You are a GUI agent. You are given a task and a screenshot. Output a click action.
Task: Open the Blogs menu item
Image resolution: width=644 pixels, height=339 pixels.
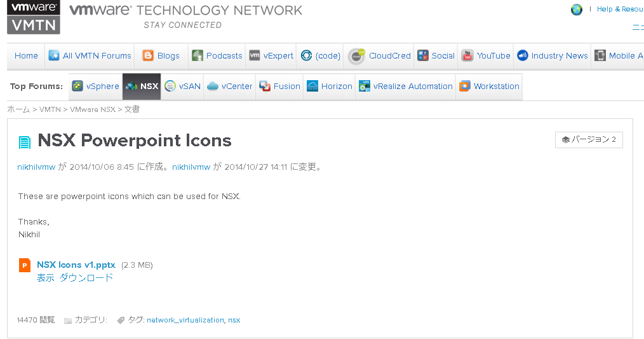168,55
